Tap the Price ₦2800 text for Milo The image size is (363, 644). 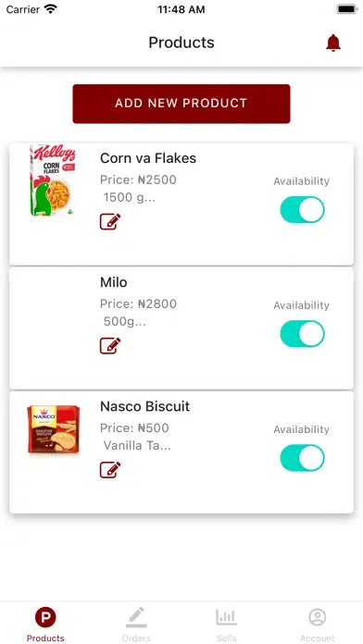coord(138,303)
